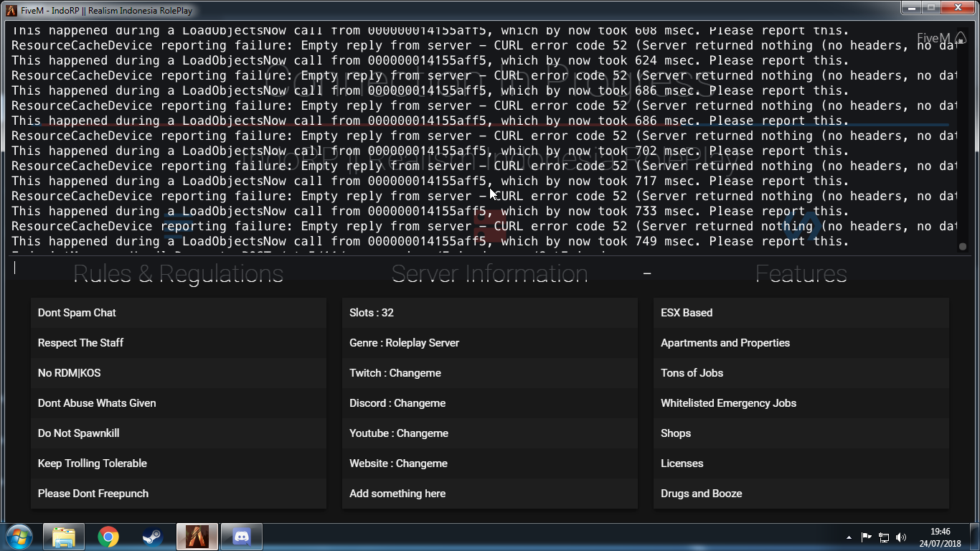
Task: Open the clock showing 19:46
Action: [x=941, y=537]
